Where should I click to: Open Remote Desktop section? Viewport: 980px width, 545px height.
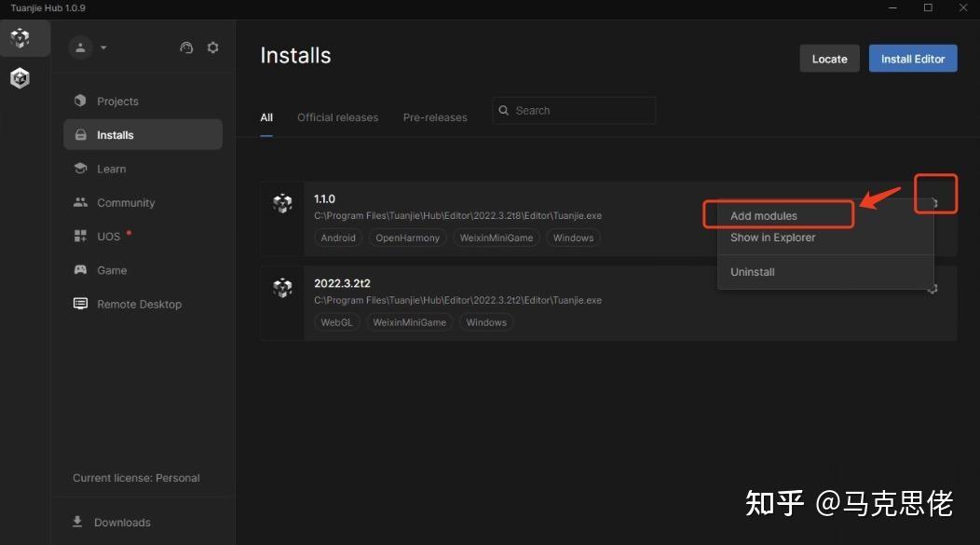138,304
